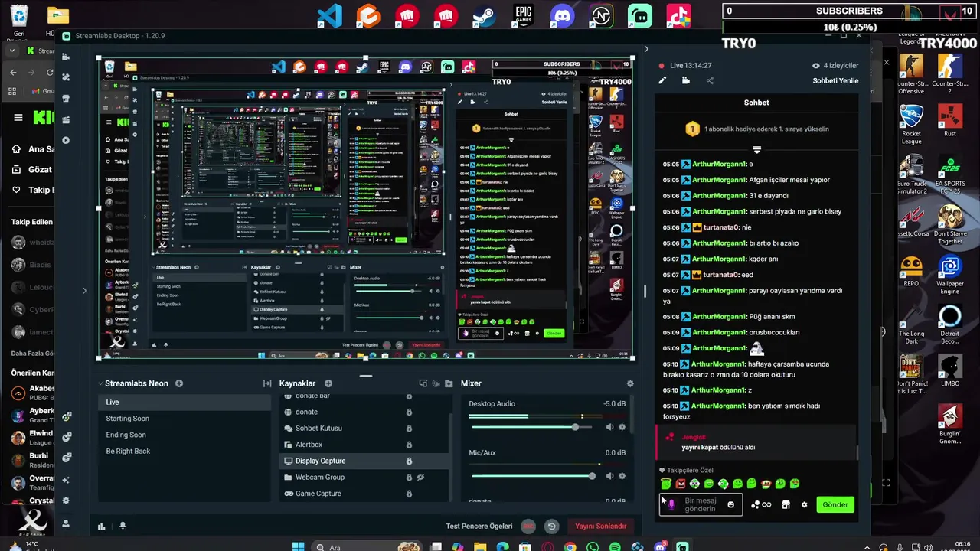Open Mic/Aux source settings gear

[x=622, y=476]
